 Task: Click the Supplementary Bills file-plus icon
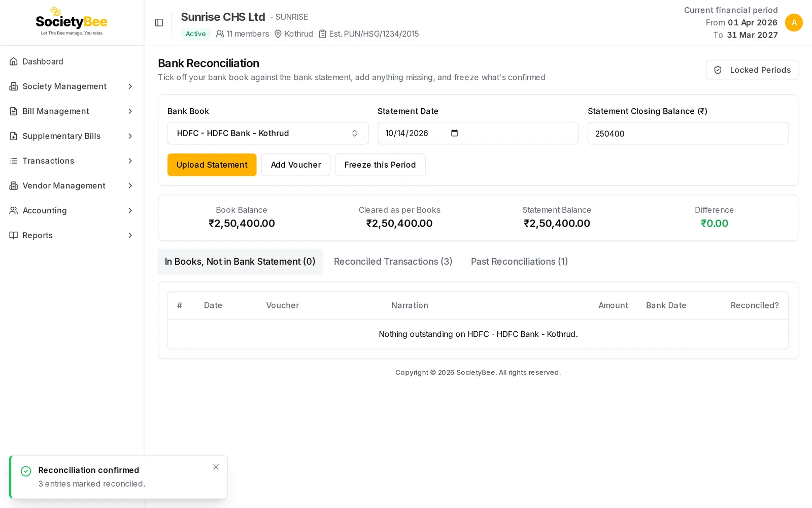14,136
